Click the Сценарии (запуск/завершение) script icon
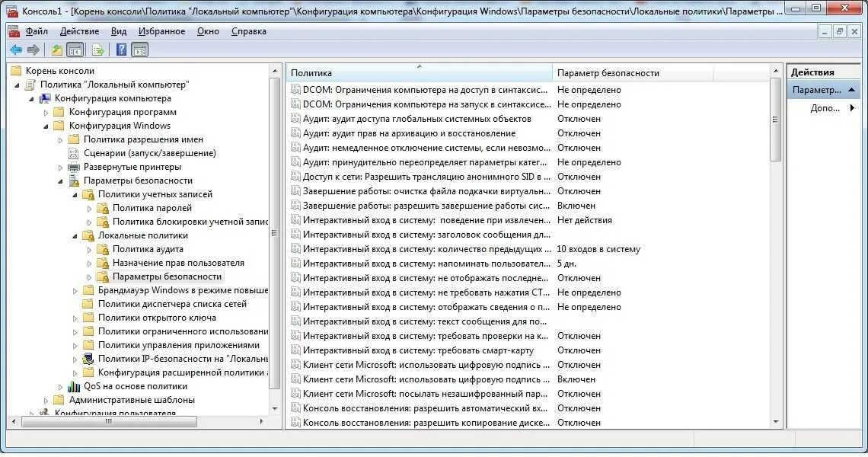Image resolution: width=868 pixels, height=457 pixels. tap(73, 153)
